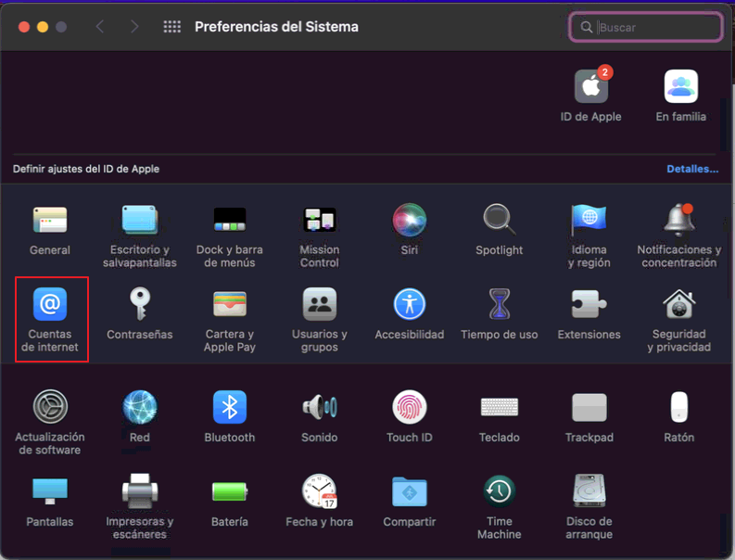Click the Detalles... link
Screen dimensions: 735x560
692,169
